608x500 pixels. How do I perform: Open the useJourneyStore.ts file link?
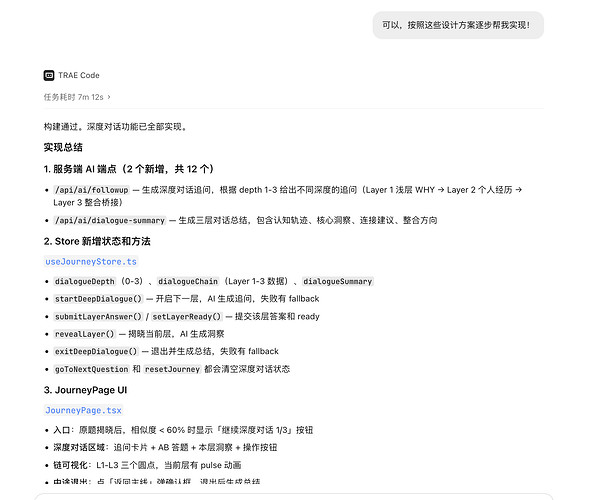pos(91,261)
